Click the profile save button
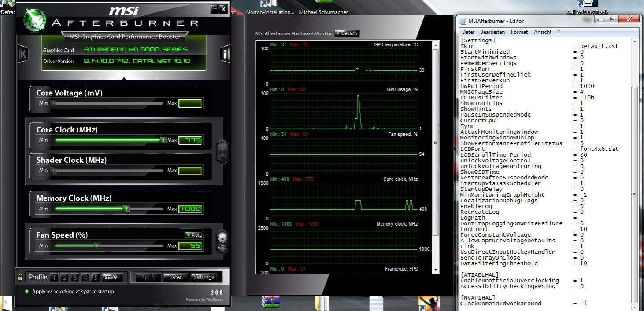 (x=111, y=277)
